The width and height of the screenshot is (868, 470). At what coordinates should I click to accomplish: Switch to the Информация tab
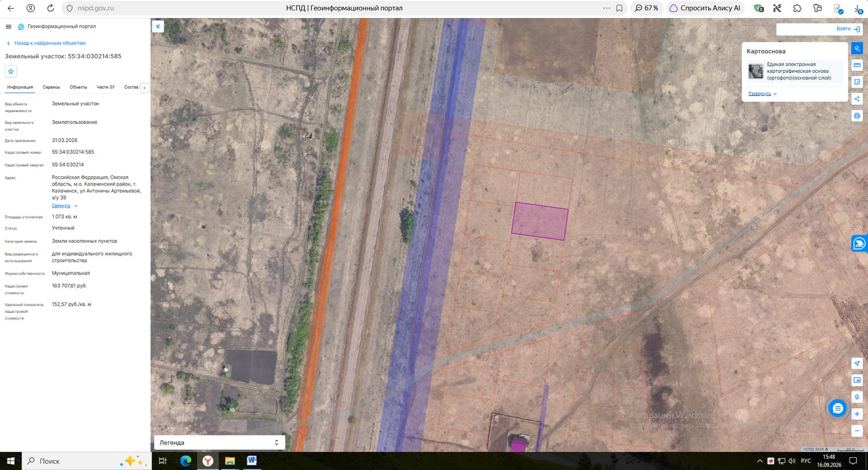point(20,87)
